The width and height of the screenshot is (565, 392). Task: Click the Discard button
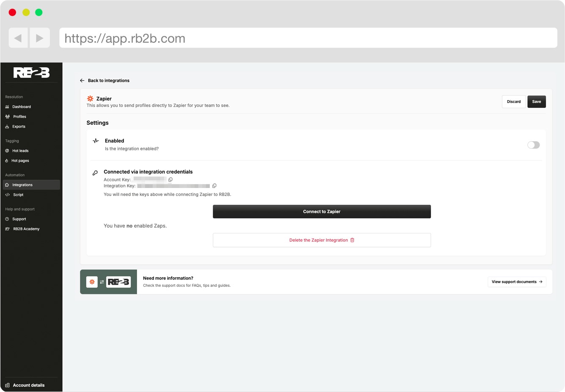coord(514,102)
